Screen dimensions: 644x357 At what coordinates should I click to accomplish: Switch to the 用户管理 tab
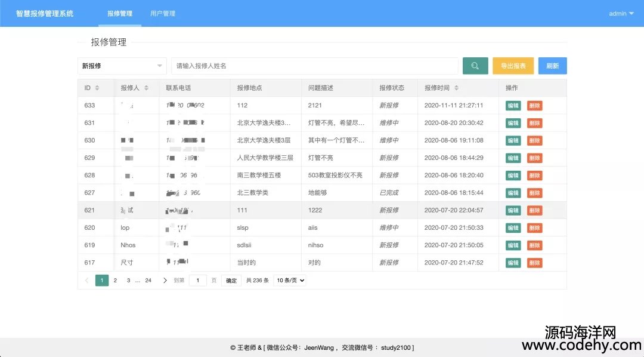tap(163, 13)
